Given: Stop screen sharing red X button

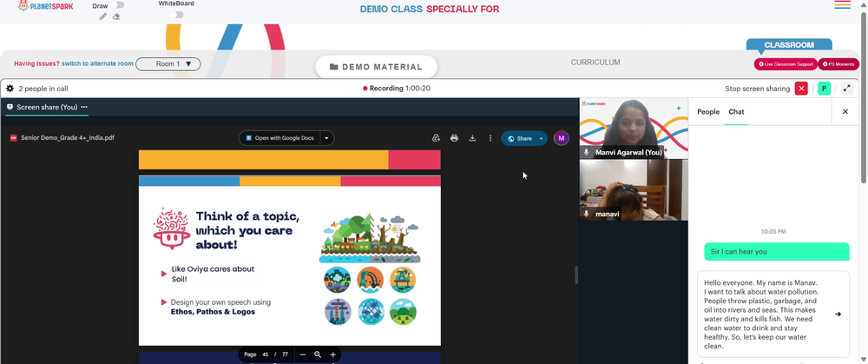Looking at the screenshot, I should click(x=801, y=88).
